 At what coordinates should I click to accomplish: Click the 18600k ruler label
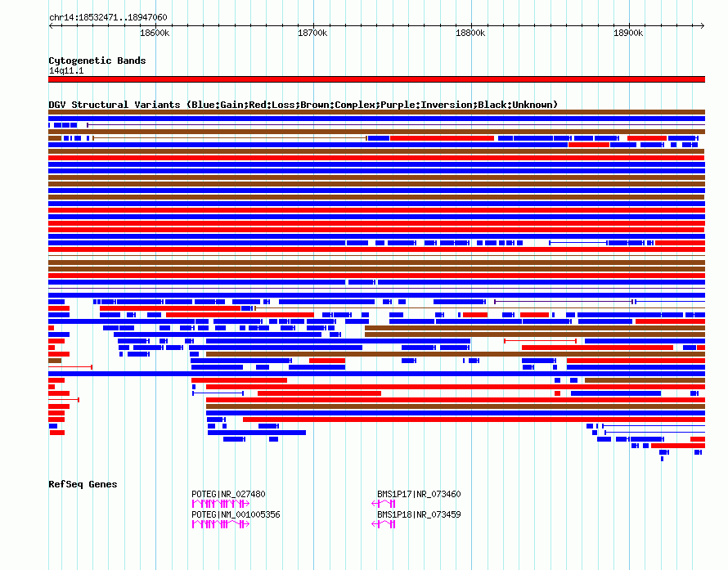(x=155, y=33)
